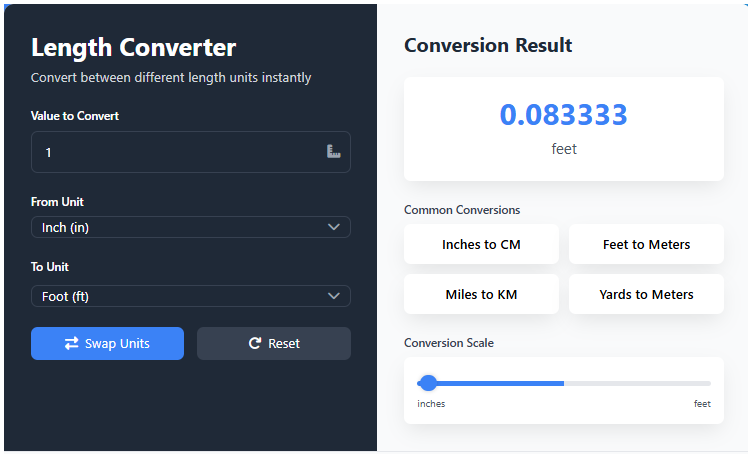
Task: Expand the chevron arrow in From Unit
Action: 334,227
